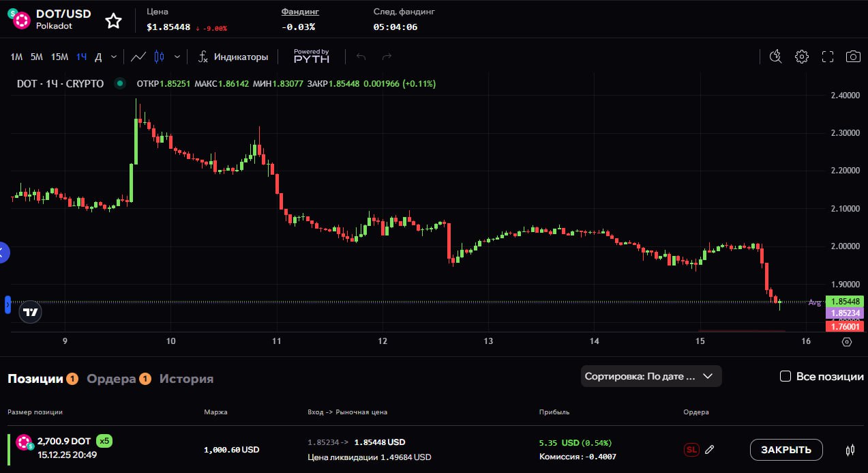Select the candlestick chart style
Viewport: 868px width, 473px height.
click(160, 57)
